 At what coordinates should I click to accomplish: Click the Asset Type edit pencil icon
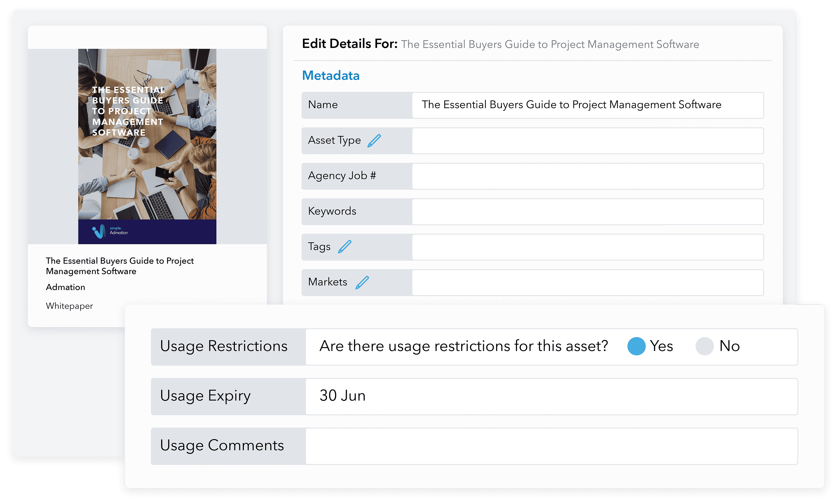pyautogui.click(x=374, y=141)
